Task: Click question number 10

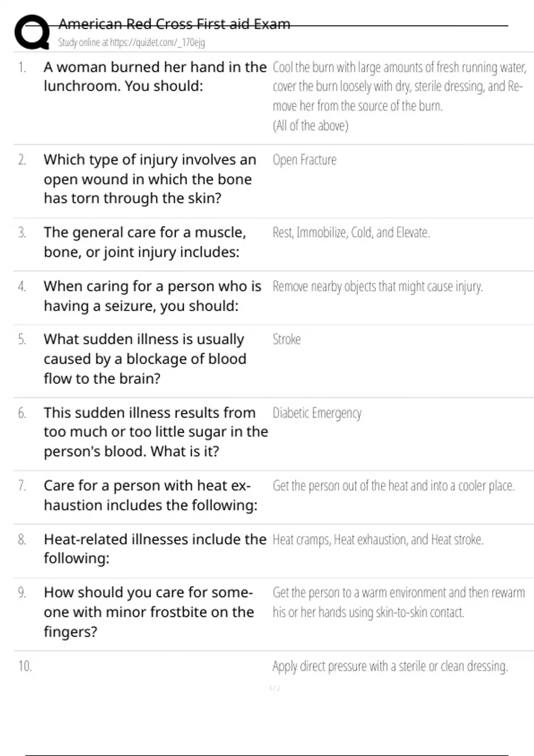Action: [x=25, y=666]
